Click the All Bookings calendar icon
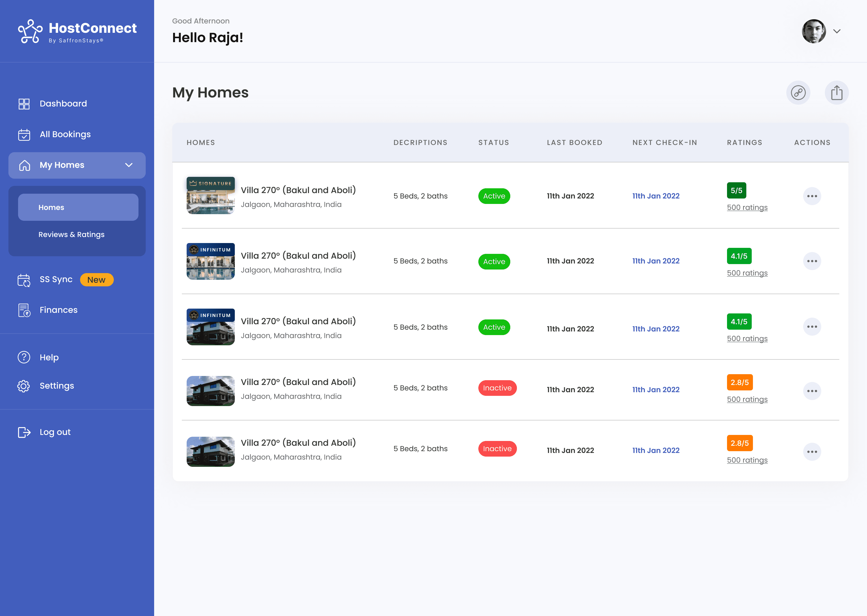867x616 pixels. click(24, 135)
